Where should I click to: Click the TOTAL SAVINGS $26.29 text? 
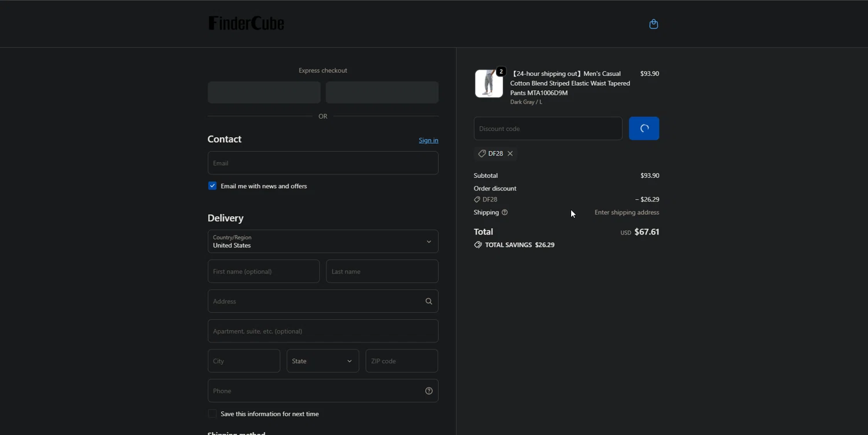(x=520, y=245)
